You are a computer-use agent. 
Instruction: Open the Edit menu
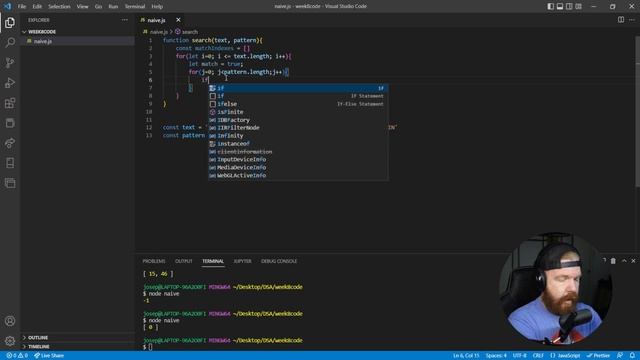(x=37, y=7)
